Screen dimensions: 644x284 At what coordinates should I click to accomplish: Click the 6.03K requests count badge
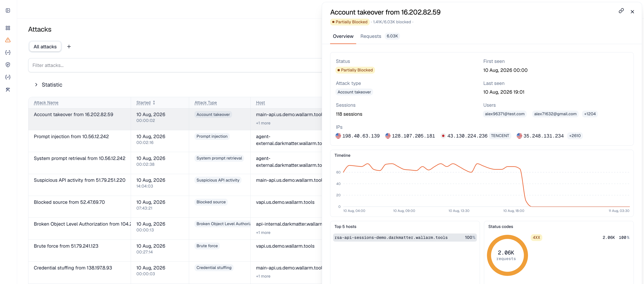click(392, 36)
